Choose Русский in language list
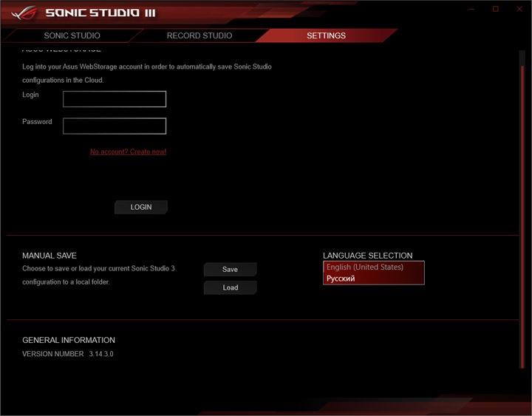Viewport: 532px width, 416px height. [x=374, y=279]
